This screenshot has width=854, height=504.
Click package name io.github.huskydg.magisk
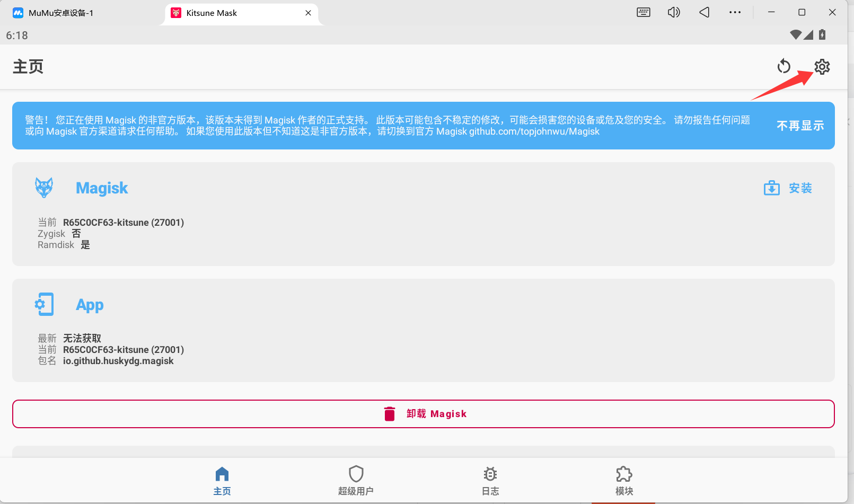pyautogui.click(x=118, y=361)
